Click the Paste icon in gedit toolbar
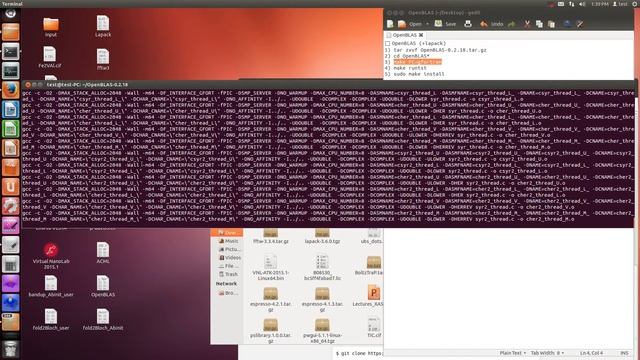 click(551, 24)
